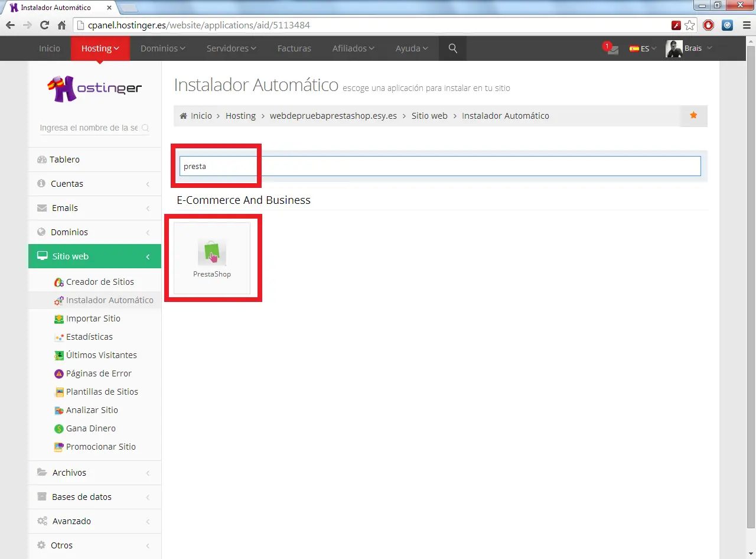756x559 pixels.
Task: Expand the Cuentas sidebar section
Action: point(94,184)
